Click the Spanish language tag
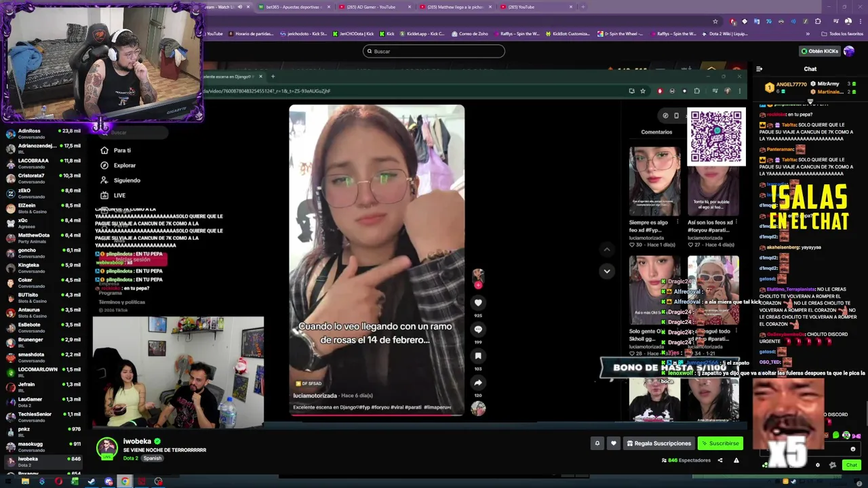The height and width of the screenshot is (488, 868). point(153,459)
